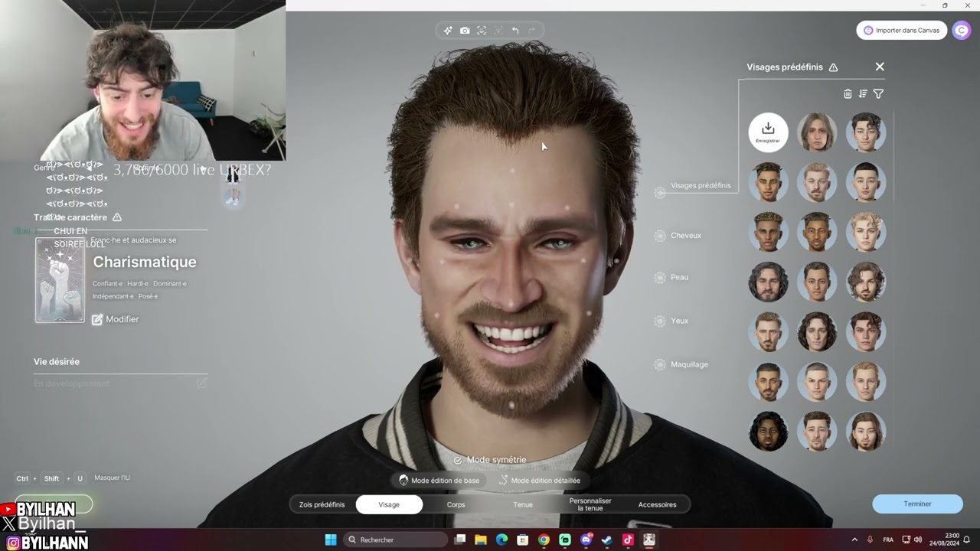Click the camera screenshot icon

[465, 31]
